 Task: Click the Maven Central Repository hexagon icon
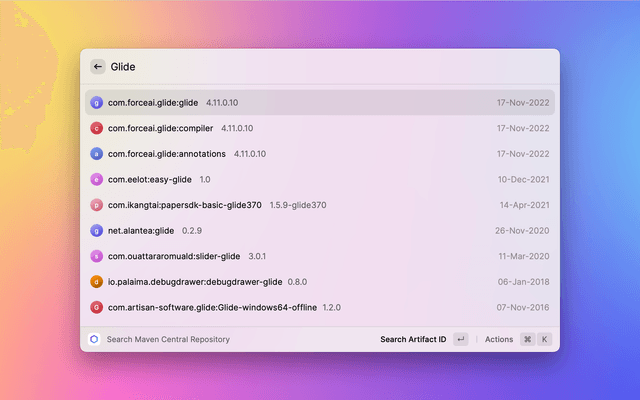[94, 339]
